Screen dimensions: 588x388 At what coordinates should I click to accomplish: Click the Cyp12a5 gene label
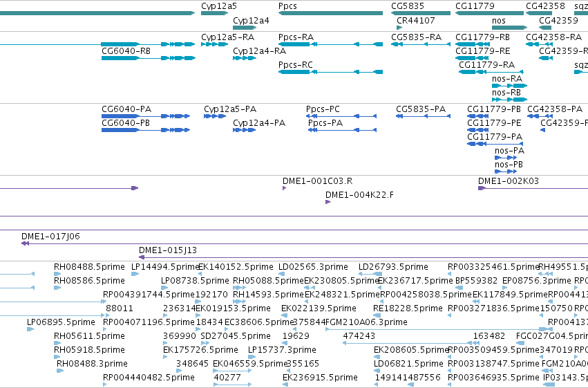(219, 6)
